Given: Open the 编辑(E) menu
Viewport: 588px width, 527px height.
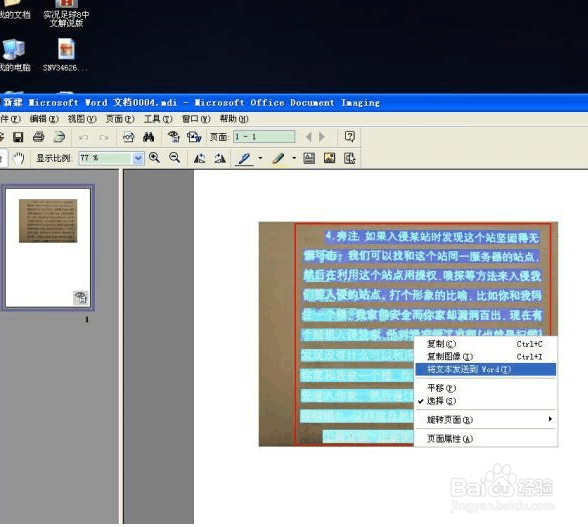Looking at the screenshot, I should tap(44, 119).
